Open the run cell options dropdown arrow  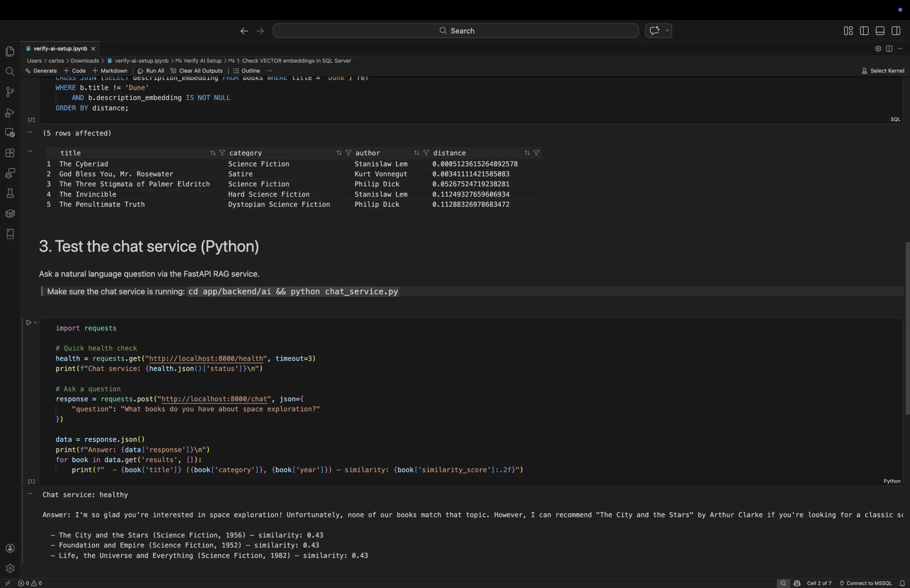(x=36, y=323)
